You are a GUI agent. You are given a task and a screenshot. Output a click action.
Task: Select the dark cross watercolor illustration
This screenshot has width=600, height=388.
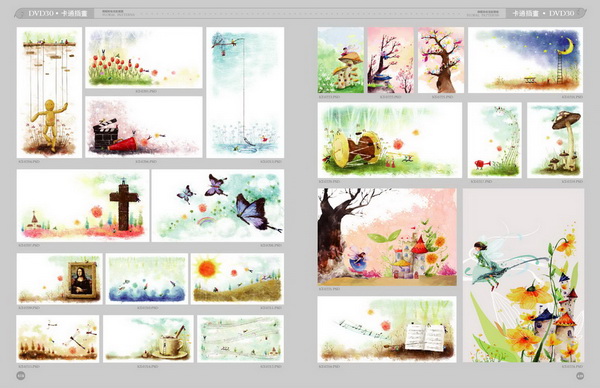pyautogui.click(x=83, y=205)
